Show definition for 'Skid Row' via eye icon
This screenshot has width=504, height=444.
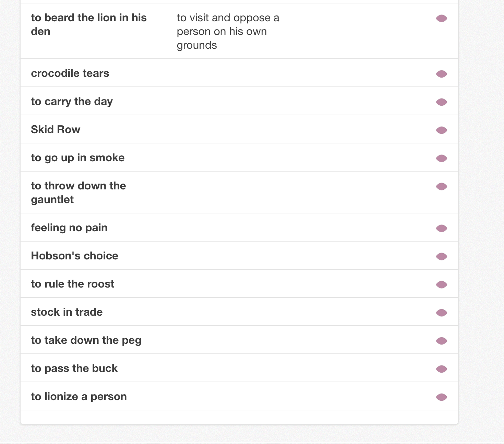[441, 130]
